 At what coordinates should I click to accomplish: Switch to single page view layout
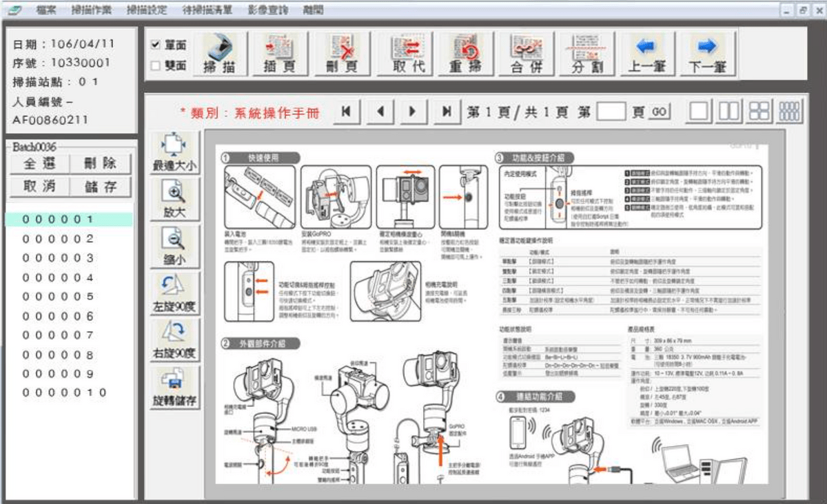(x=700, y=112)
